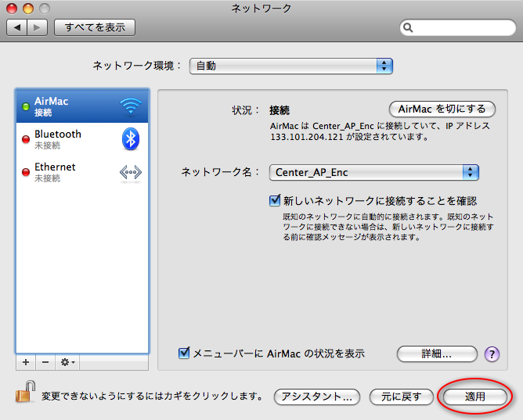This screenshot has height=420, width=523.
Task: Click the red close window button
Action: click(x=12, y=9)
